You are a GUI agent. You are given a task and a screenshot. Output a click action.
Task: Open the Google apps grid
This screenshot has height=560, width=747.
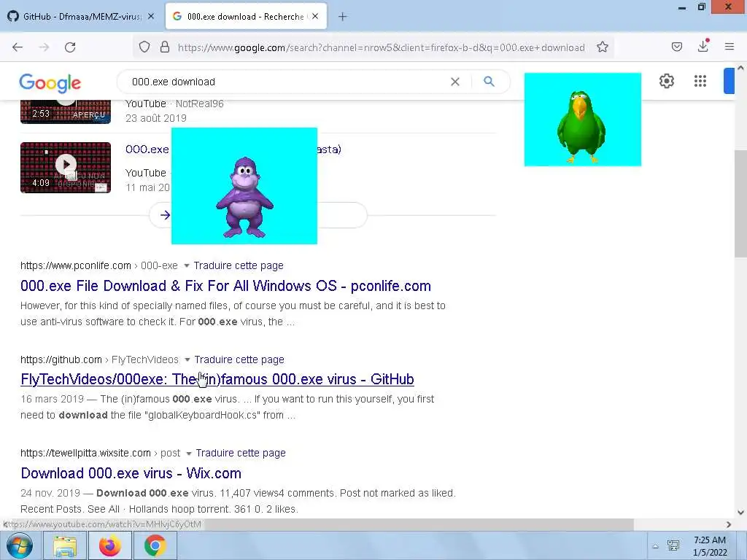[700, 81]
